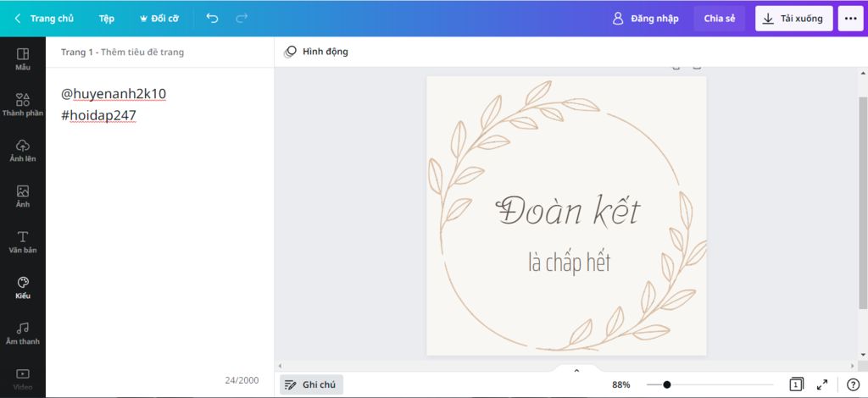Open the Tệp file menu
Screen dimensions: 868x398
(x=107, y=19)
